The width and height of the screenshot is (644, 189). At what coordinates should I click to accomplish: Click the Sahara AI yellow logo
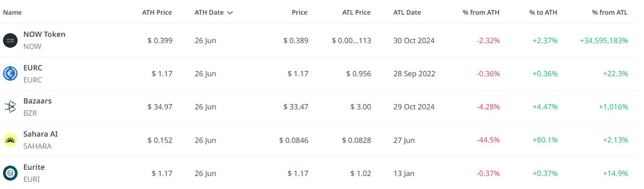coord(10,140)
